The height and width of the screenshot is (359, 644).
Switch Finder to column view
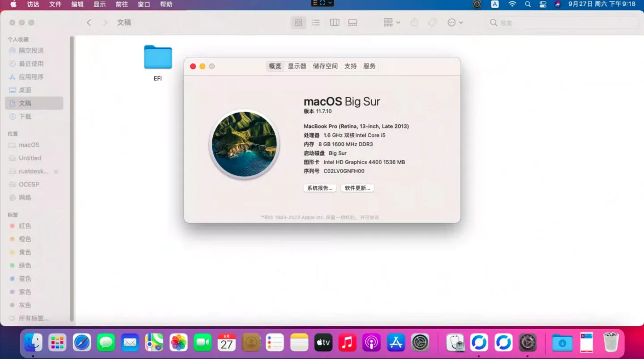(x=334, y=22)
